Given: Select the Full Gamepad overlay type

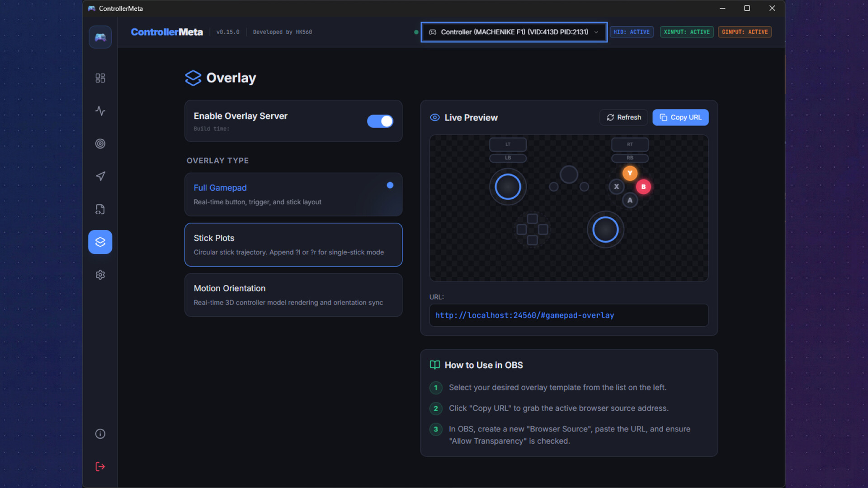Looking at the screenshot, I should 293,194.
